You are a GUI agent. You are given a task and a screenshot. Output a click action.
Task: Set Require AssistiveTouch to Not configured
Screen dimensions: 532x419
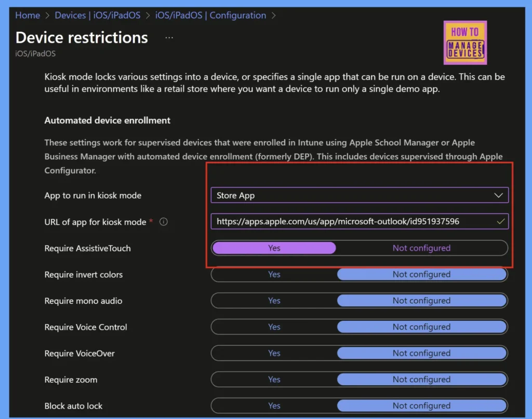tap(421, 248)
